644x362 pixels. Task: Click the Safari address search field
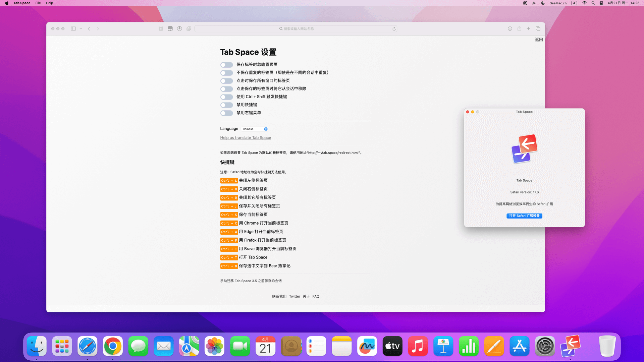pyautogui.click(x=295, y=29)
